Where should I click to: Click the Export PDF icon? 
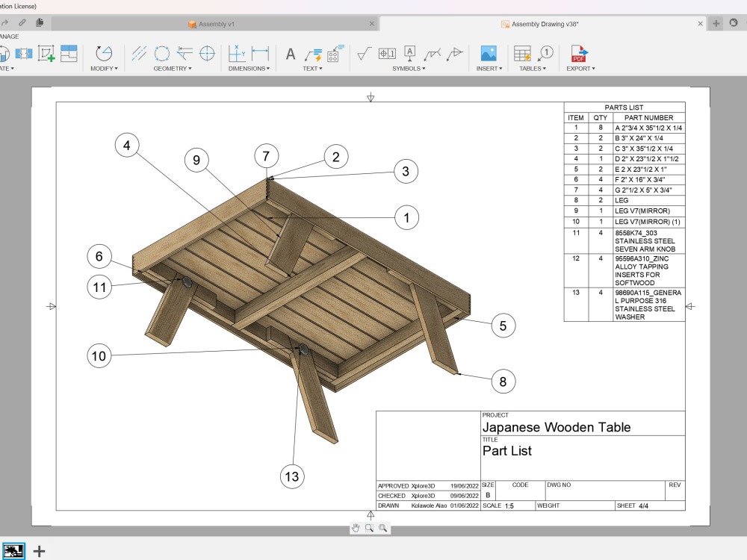(580, 53)
